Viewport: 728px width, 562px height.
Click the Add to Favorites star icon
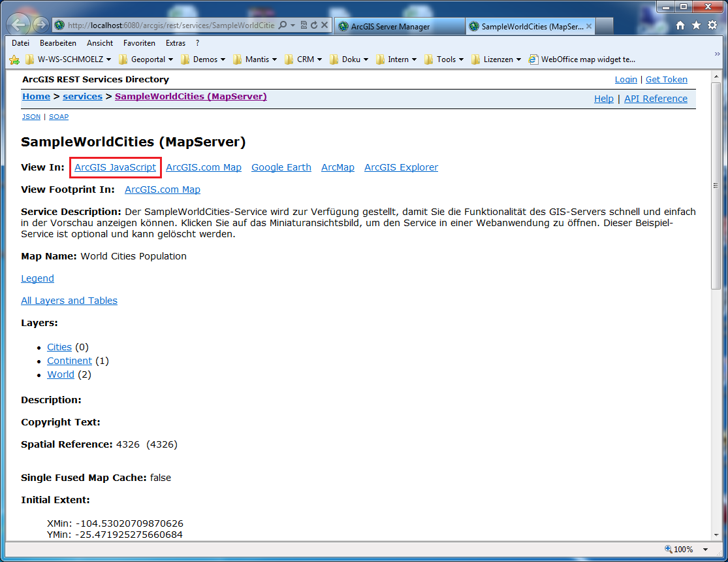click(14, 59)
